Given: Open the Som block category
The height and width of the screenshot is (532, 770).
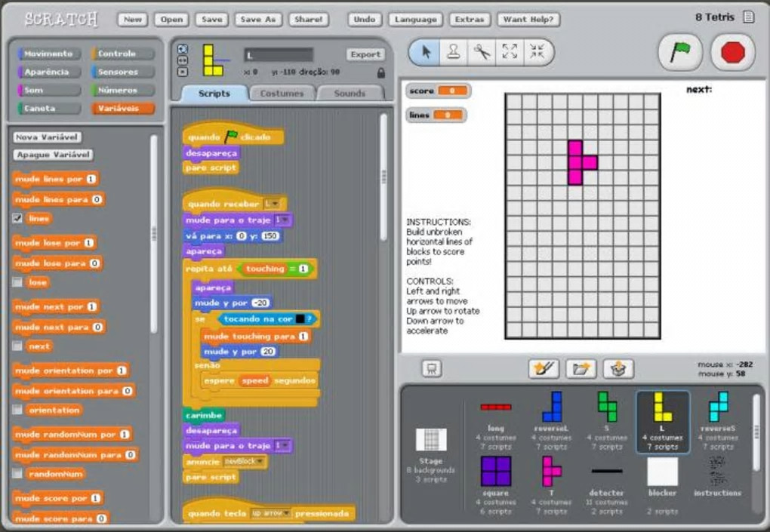Looking at the screenshot, I should [x=48, y=90].
